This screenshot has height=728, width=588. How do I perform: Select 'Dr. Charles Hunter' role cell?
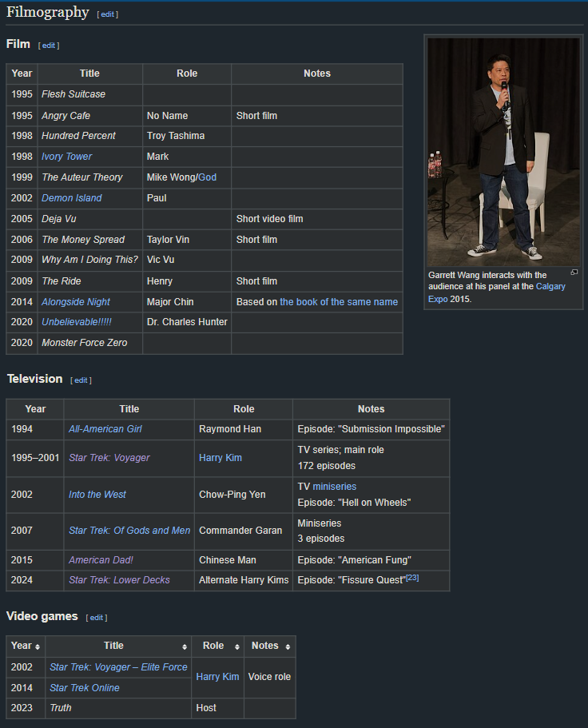coord(187,322)
